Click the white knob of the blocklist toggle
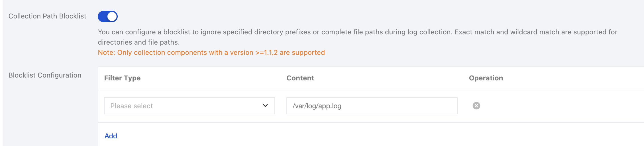The image size is (644, 146). (x=112, y=16)
